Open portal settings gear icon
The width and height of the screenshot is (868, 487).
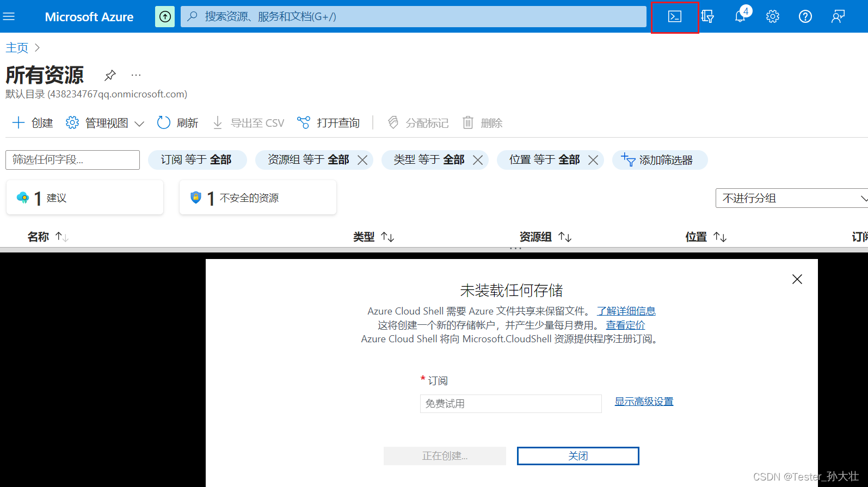773,17
